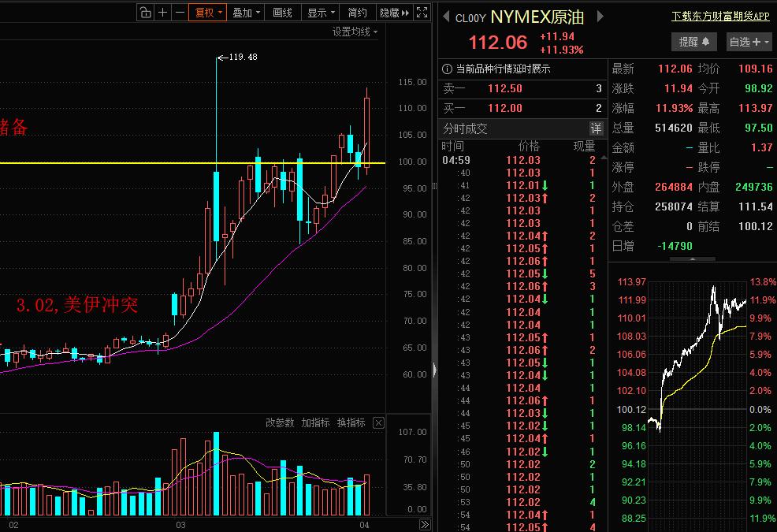Click the 卖一 price 112.50
This screenshot has width=777, height=532.
coord(505,89)
